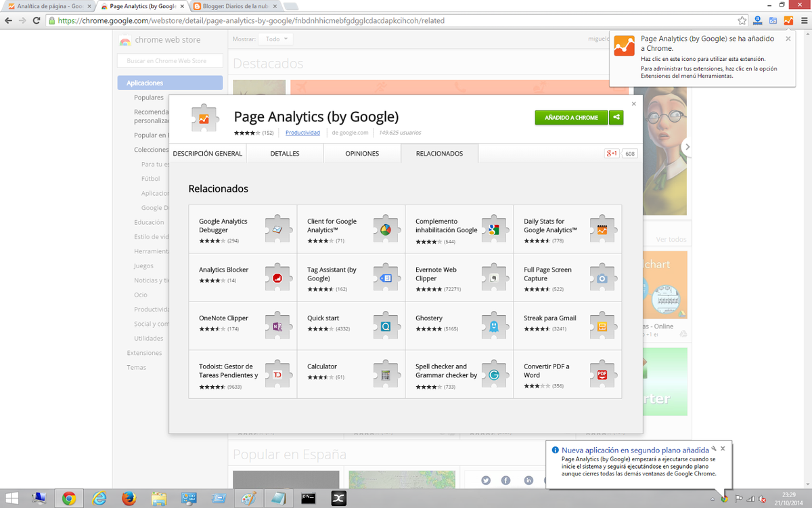This screenshot has width=812, height=508.
Task: Select Extensiones in the left sidebar
Action: click(144, 353)
